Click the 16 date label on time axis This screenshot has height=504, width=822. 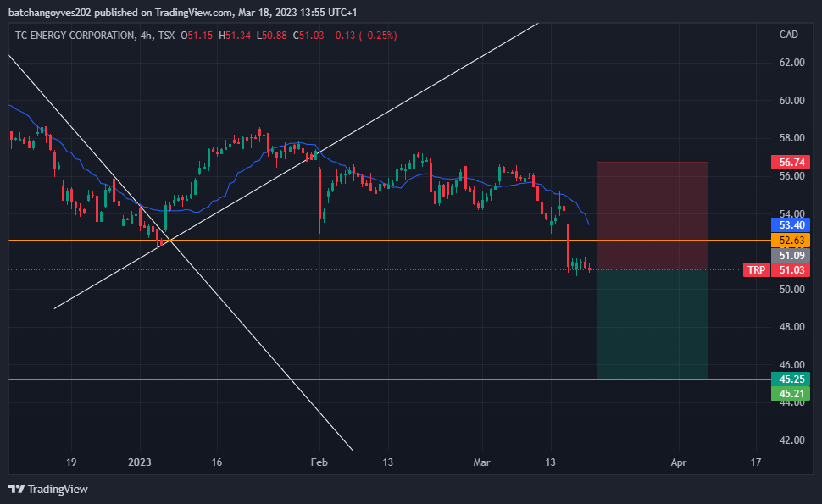[216, 462]
